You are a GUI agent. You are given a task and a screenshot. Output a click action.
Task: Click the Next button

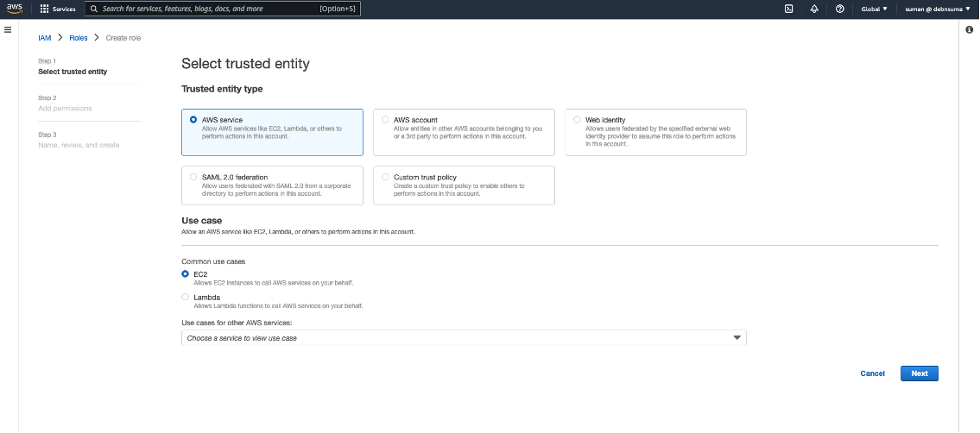click(920, 373)
